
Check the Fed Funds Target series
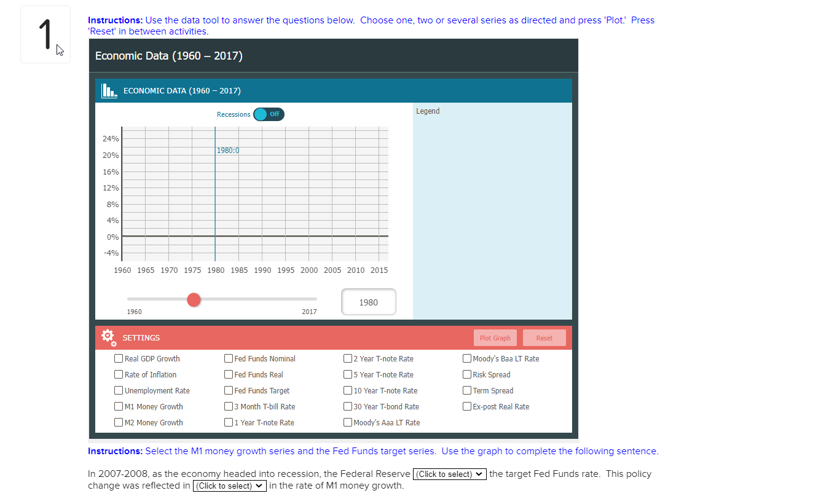coord(228,390)
